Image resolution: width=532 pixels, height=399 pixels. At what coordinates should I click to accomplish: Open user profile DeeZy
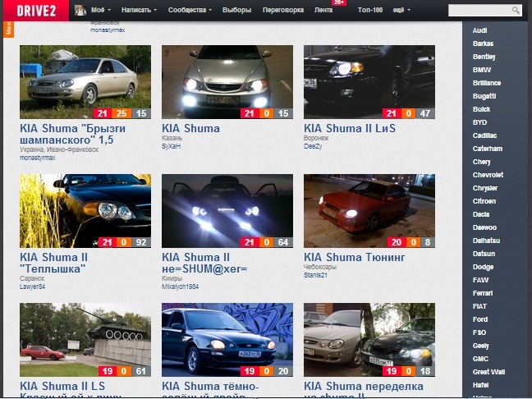click(x=313, y=146)
